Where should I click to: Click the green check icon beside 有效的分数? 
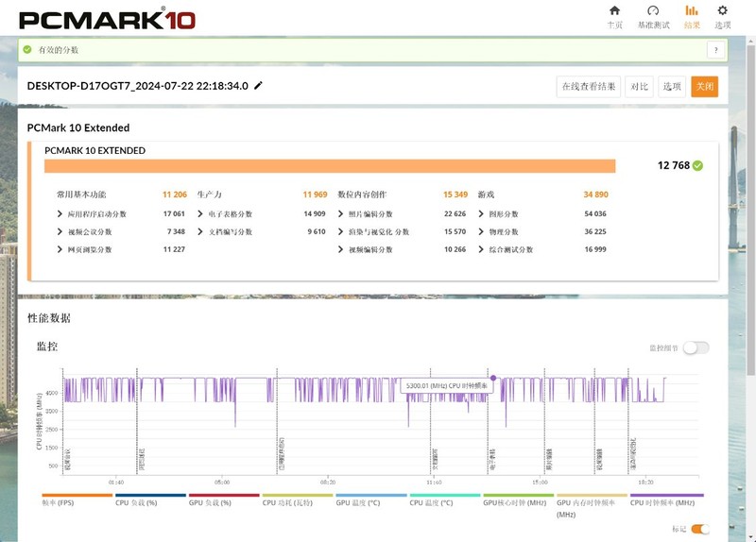tap(27, 50)
